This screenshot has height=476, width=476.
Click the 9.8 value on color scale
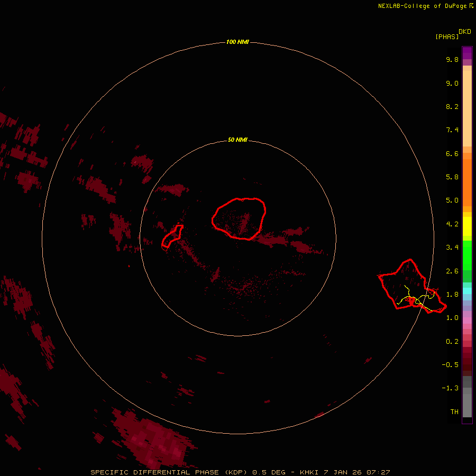click(452, 59)
